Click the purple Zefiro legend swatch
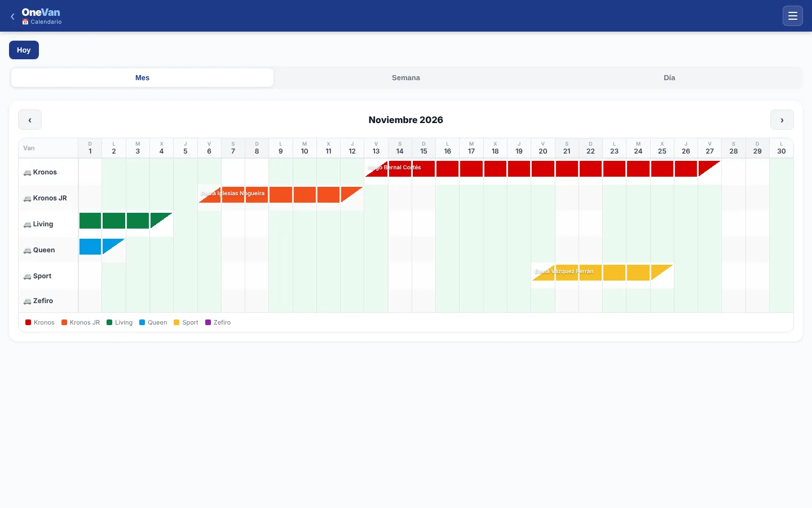This screenshot has width=812, height=508. pyautogui.click(x=208, y=322)
